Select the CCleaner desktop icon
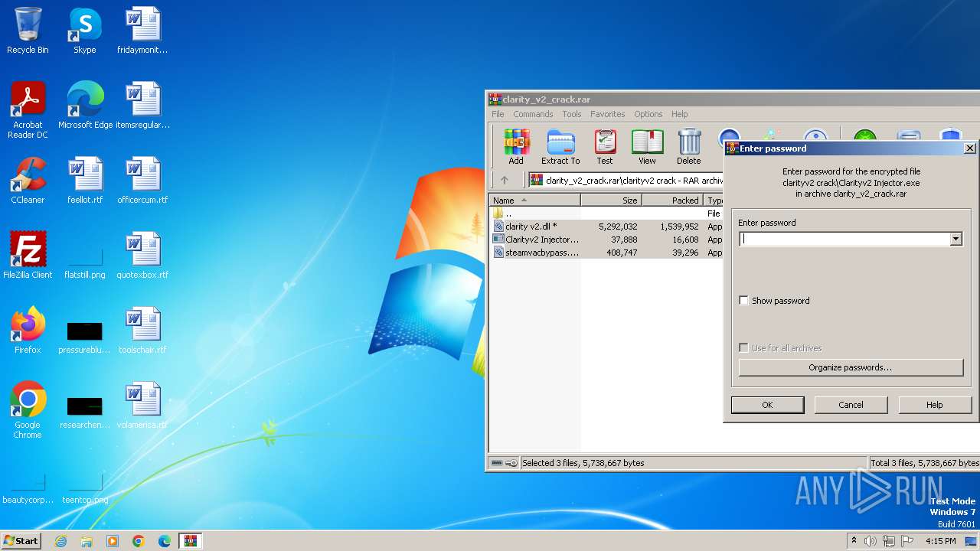The image size is (980, 551). [x=28, y=181]
